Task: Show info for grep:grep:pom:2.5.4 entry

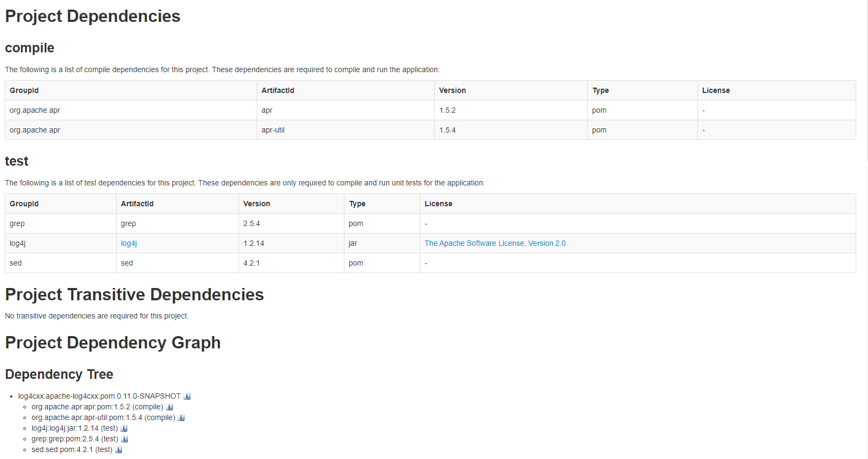Action: click(x=125, y=439)
